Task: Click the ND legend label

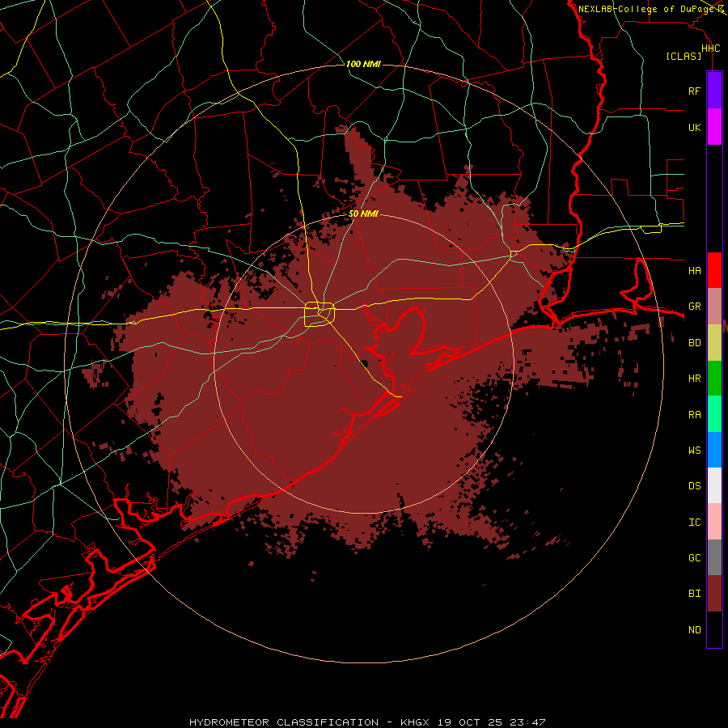Action: pos(694,630)
